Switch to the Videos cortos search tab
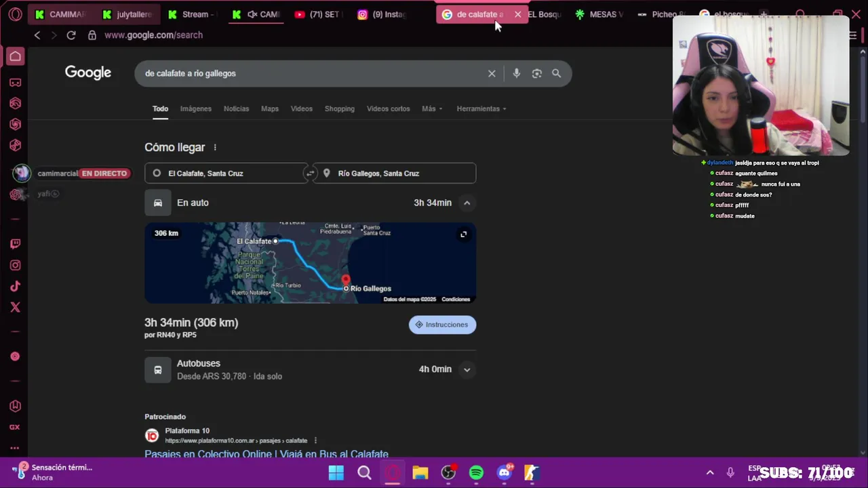Image resolution: width=868 pixels, height=488 pixels. [389, 108]
